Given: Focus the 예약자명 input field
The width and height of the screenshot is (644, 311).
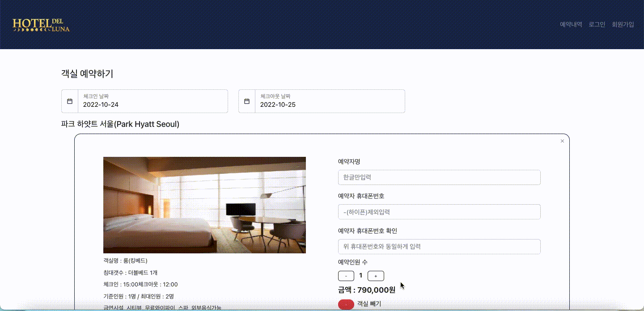Looking at the screenshot, I should click(439, 177).
